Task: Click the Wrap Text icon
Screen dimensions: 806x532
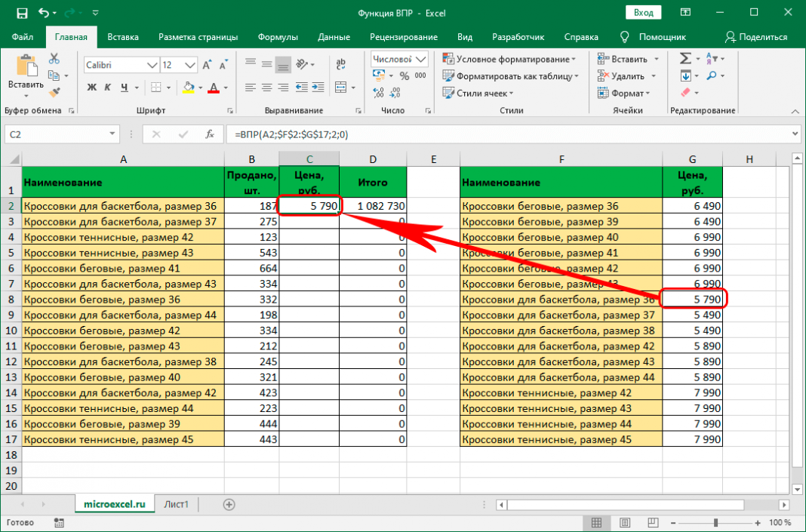Action: [340, 65]
